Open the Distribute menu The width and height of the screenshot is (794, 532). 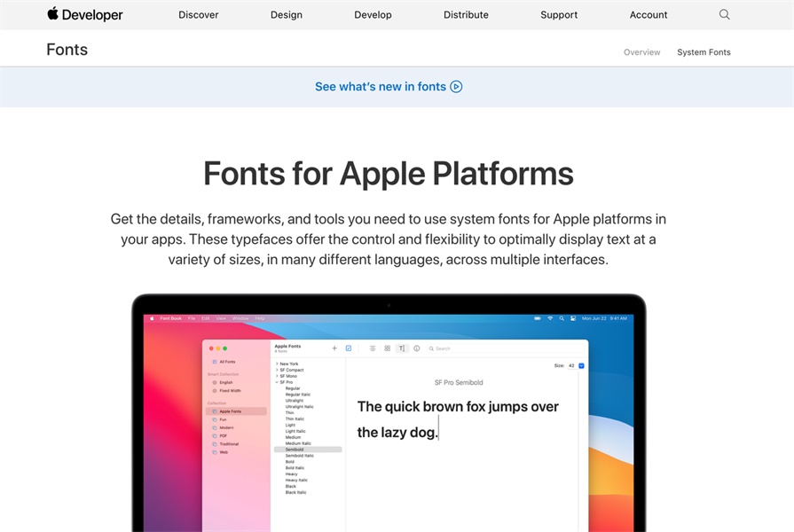pos(466,15)
